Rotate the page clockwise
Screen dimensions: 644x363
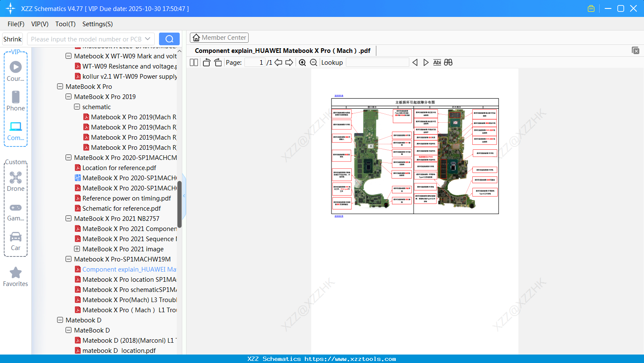coord(218,62)
